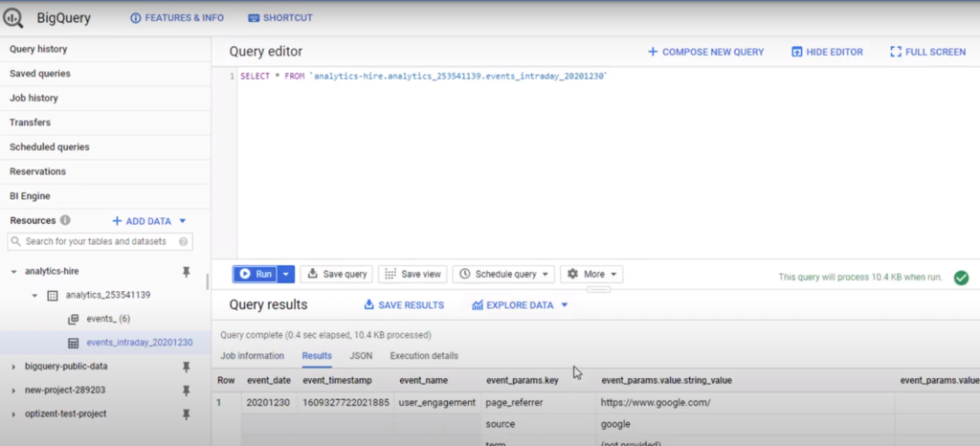The width and height of the screenshot is (980, 446).
Task: Unpin the bigquery-public-data project
Action: coord(187,367)
